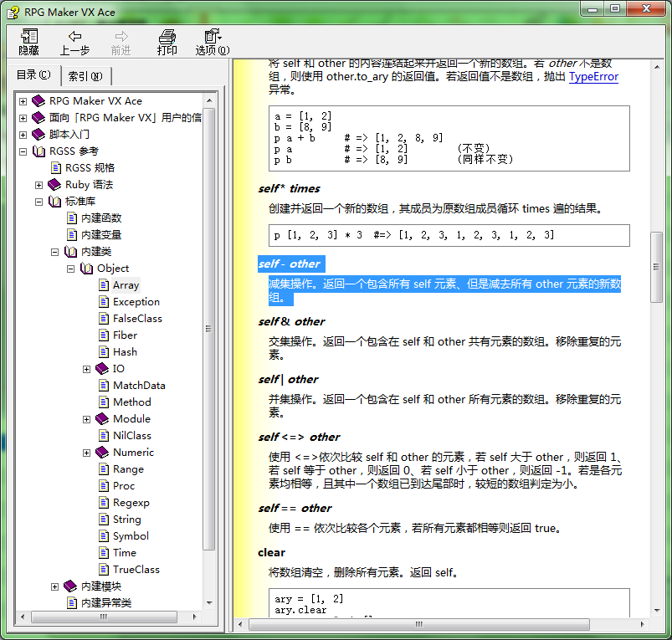Click the open book icon beside RGSS 参考

[x=38, y=151]
